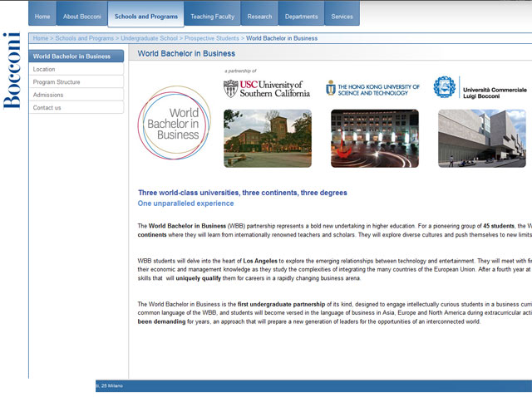Open the Research tab
532x397 pixels.
[259, 14]
